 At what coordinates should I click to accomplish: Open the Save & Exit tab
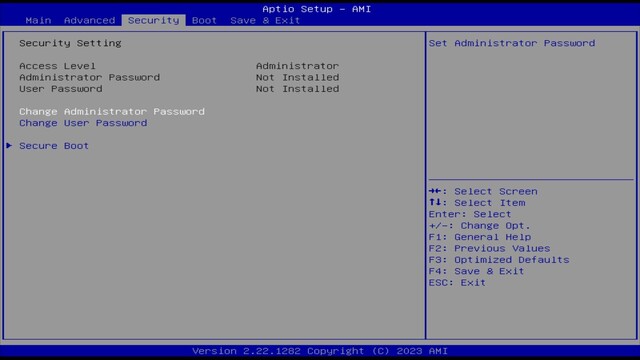tap(265, 20)
